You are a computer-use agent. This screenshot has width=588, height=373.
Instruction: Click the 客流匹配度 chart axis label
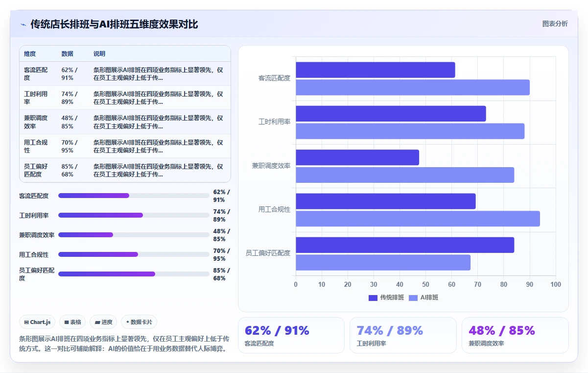click(274, 78)
